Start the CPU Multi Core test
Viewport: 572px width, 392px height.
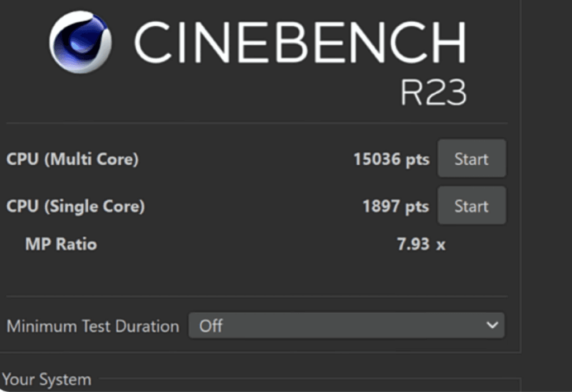pyautogui.click(x=471, y=159)
